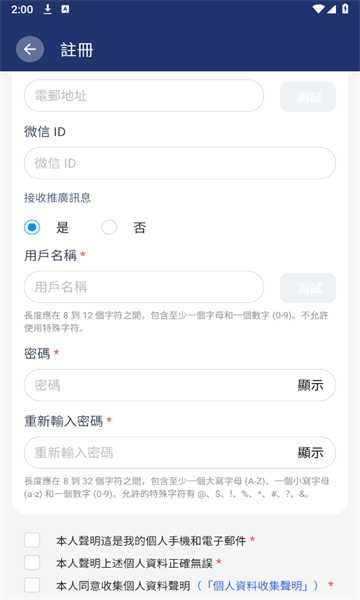Viewport: 360px width, 600px height.
Task: Focus the 重新輸入密碼 input field
Action: (x=180, y=453)
